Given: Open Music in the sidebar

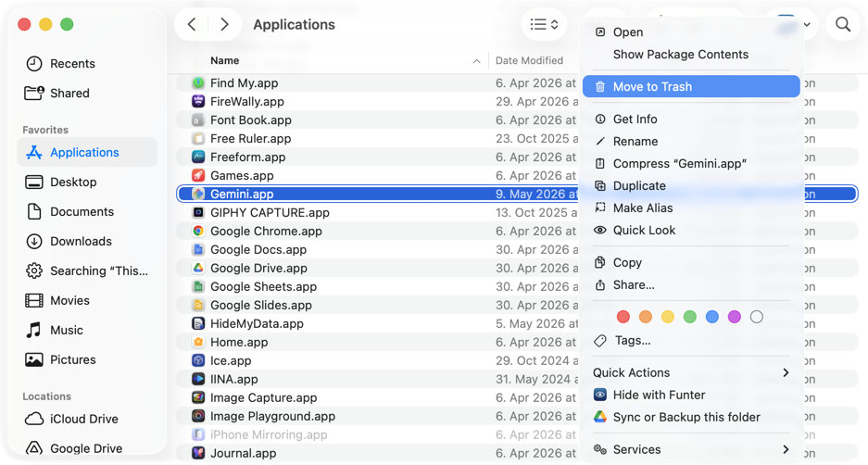Looking at the screenshot, I should 87,330.
